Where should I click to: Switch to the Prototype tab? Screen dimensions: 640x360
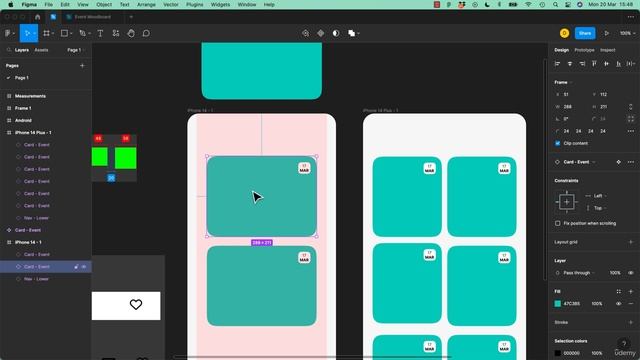584,50
